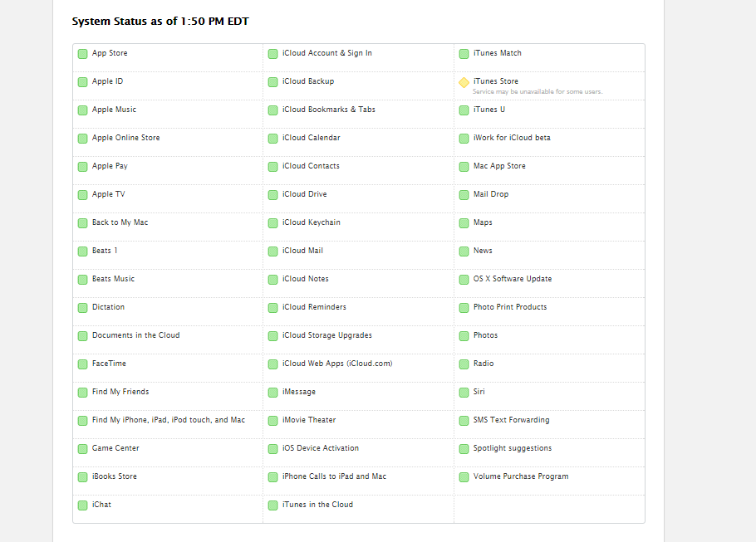This screenshot has width=756, height=542.
Task: Click the yellow diamond warning icon beside iTunes Store
Action: pyautogui.click(x=464, y=82)
